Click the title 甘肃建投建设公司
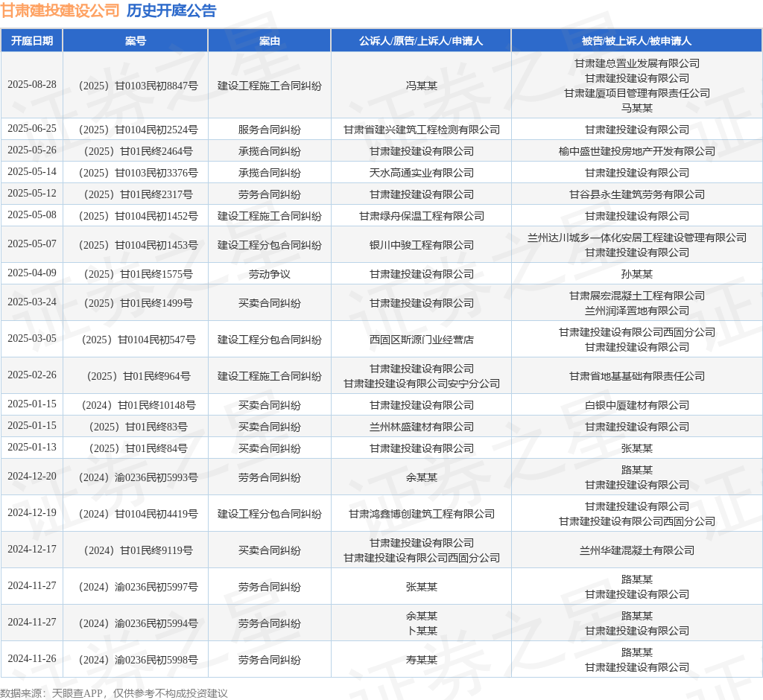The image size is (763, 700). pos(60,10)
